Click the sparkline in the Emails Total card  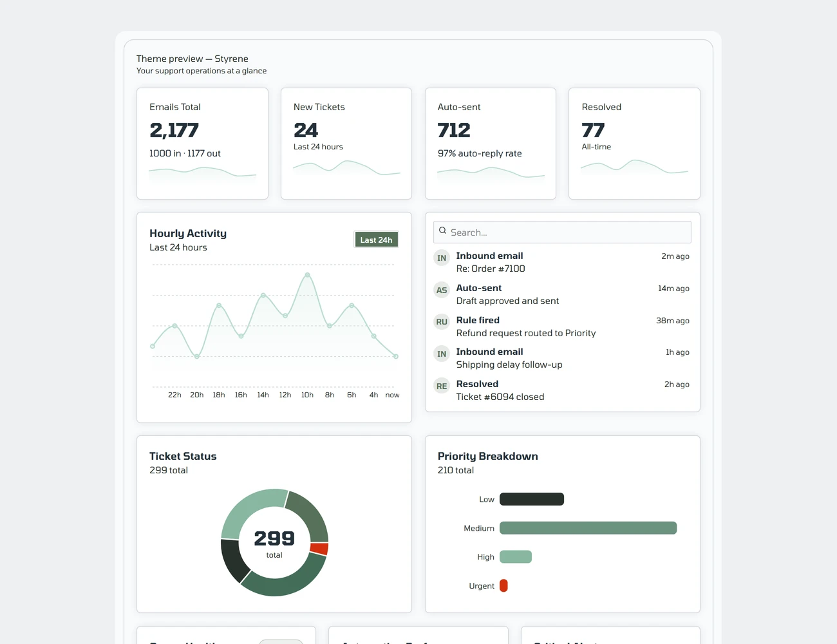click(202, 175)
